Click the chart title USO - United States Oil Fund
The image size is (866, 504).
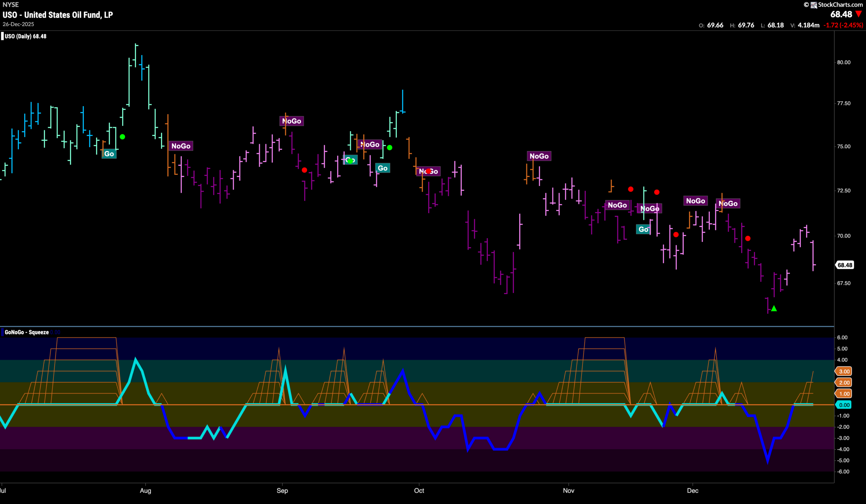(x=58, y=15)
